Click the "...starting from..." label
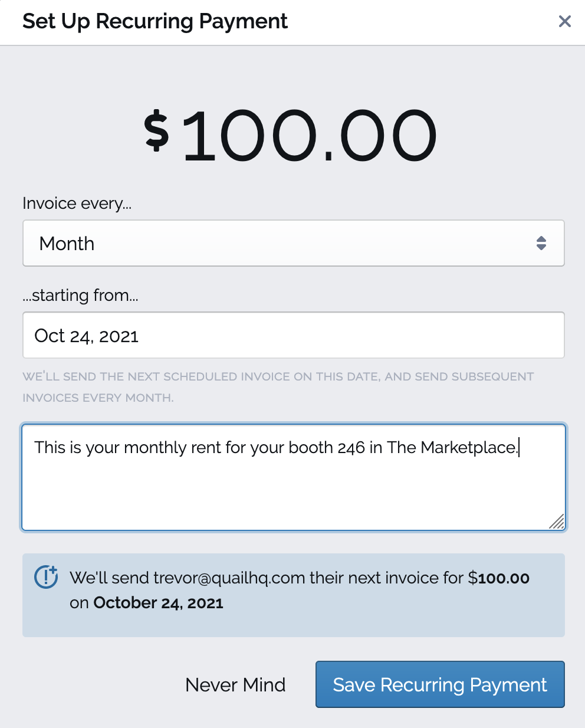The image size is (585, 728). click(x=80, y=295)
